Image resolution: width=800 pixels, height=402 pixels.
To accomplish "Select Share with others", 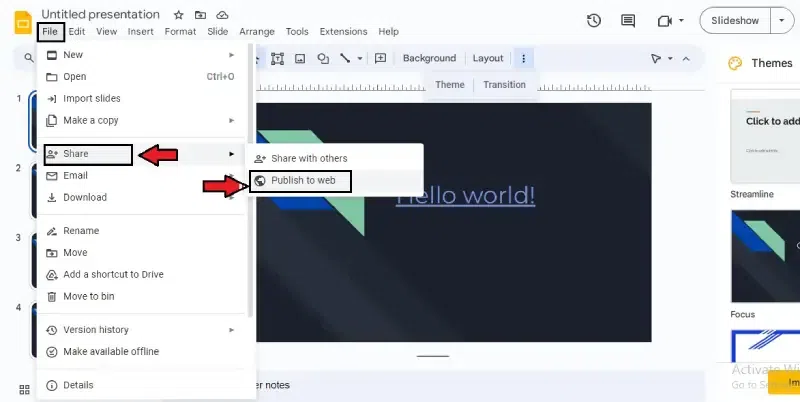I will point(335,159).
